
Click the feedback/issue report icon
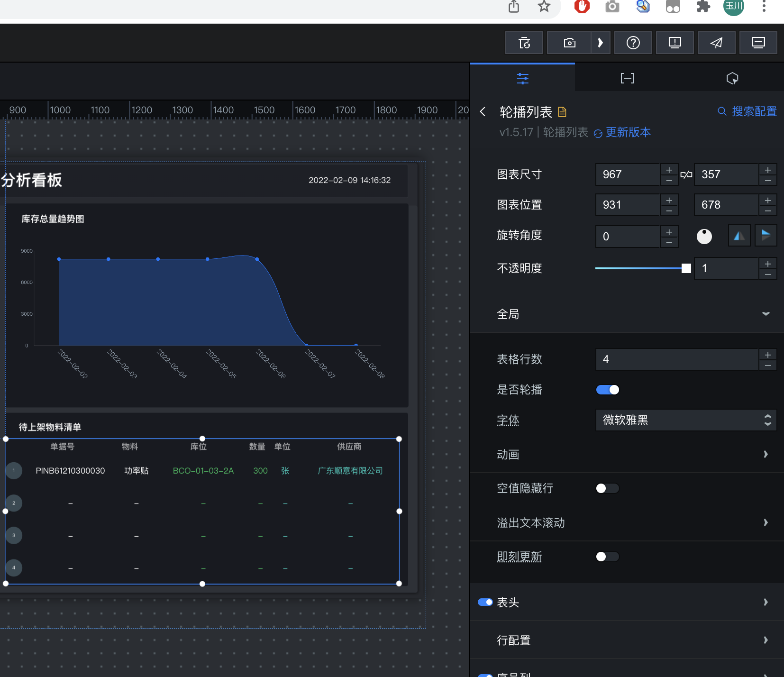[675, 43]
